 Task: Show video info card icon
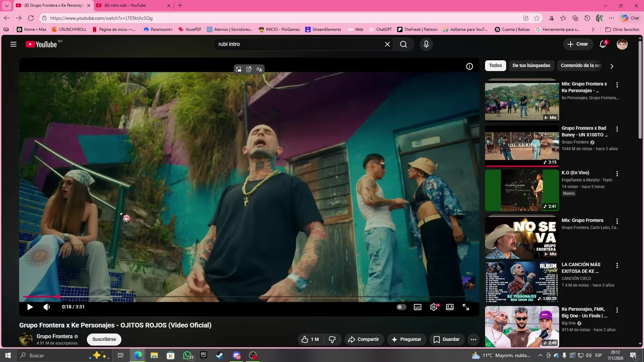(469, 66)
